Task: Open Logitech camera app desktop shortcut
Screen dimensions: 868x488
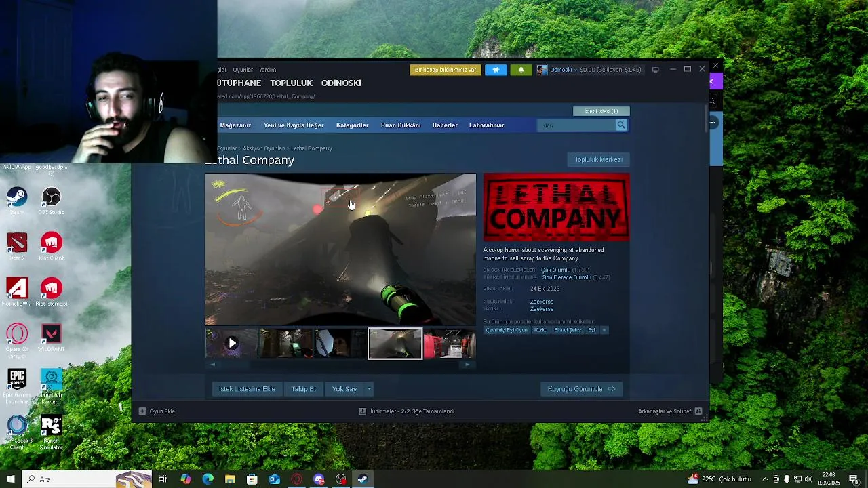Action: point(51,387)
